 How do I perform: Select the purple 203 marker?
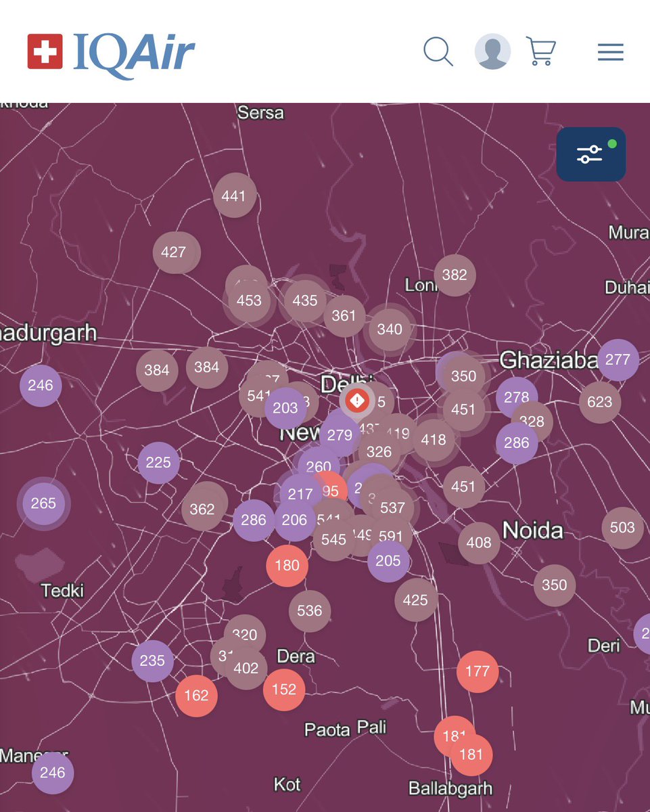point(285,408)
